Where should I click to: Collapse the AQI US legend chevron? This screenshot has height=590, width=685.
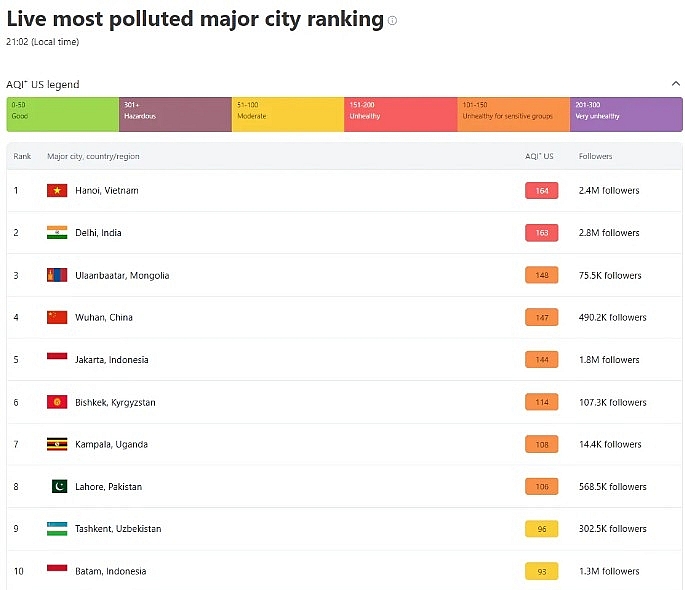(675, 84)
